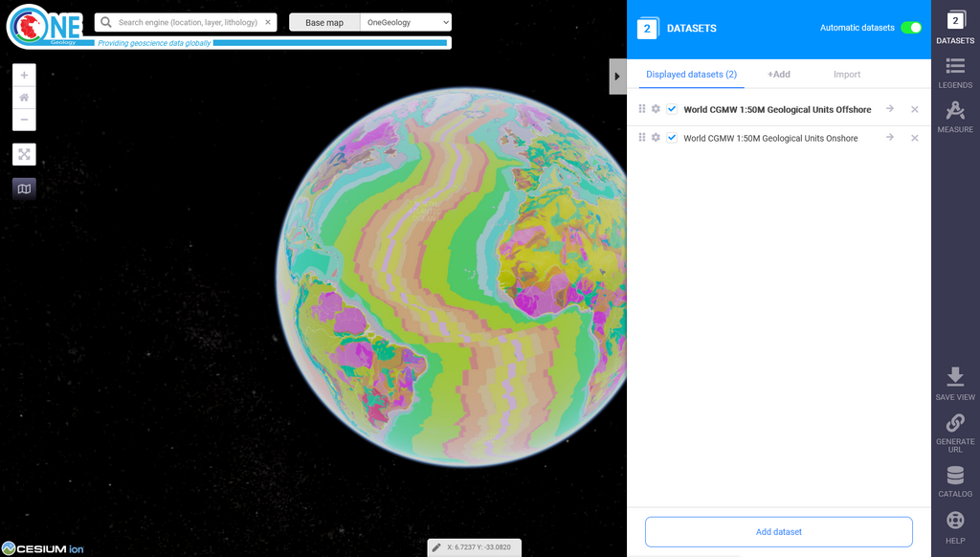Open settings gear for Offshore layer
The image size is (980, 557).
pos(656,109)
